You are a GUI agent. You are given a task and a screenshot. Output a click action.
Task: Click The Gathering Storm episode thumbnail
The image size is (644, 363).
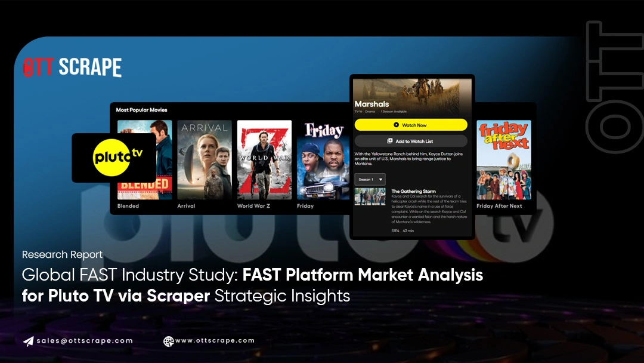tap(370, 197)
